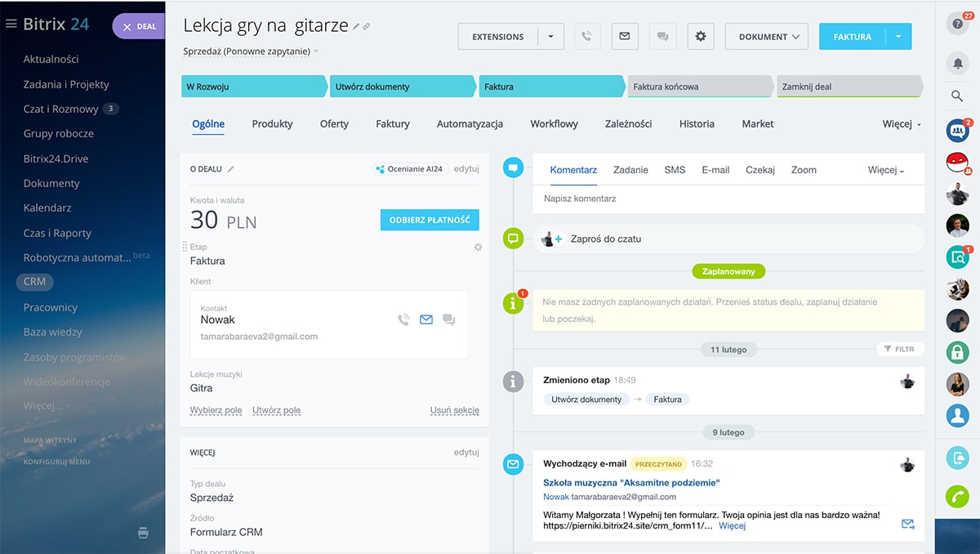Toggle the Filtr button in timeline

tap(900, 349)
